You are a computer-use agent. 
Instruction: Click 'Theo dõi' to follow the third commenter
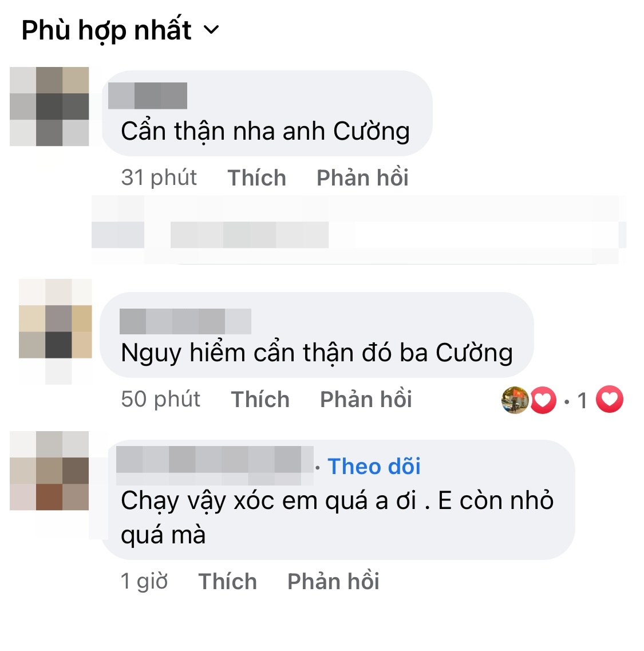pyautogui.click(x=374, y=466)
